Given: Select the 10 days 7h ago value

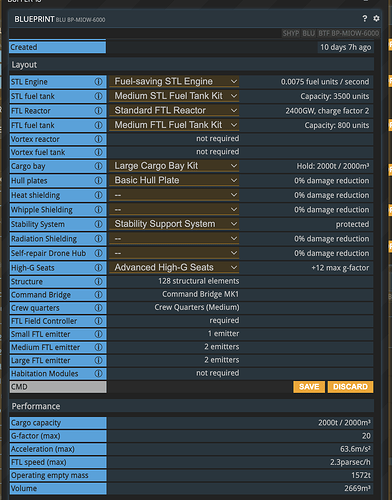Looking at the screenshot, I should (x=345, y=47).
